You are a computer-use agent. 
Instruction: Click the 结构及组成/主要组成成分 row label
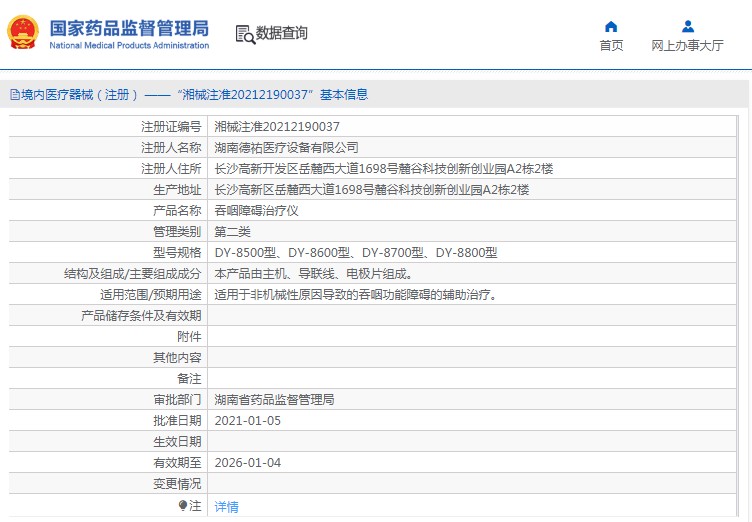pos(132,274)
